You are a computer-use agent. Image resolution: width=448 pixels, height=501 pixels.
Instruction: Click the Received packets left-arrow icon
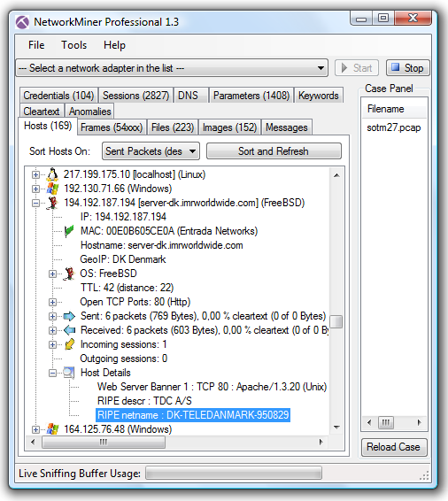69,330
